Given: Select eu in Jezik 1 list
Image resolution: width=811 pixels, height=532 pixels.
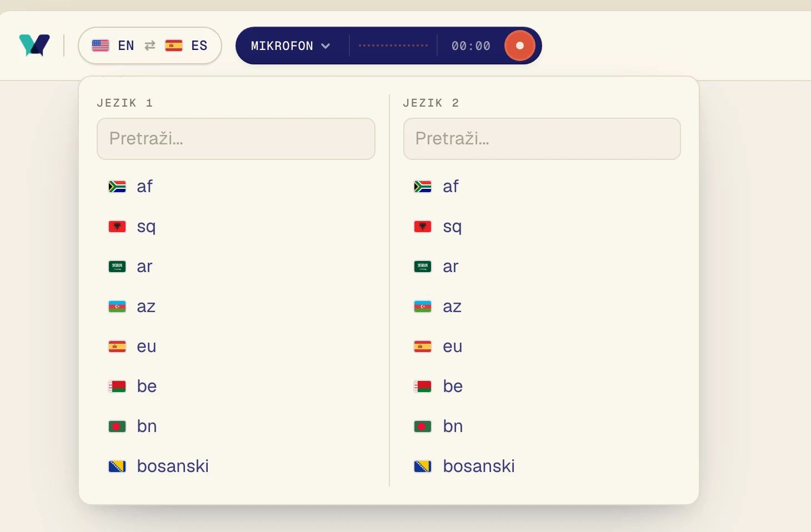Looking at the screenshot, I should (236, 347).
